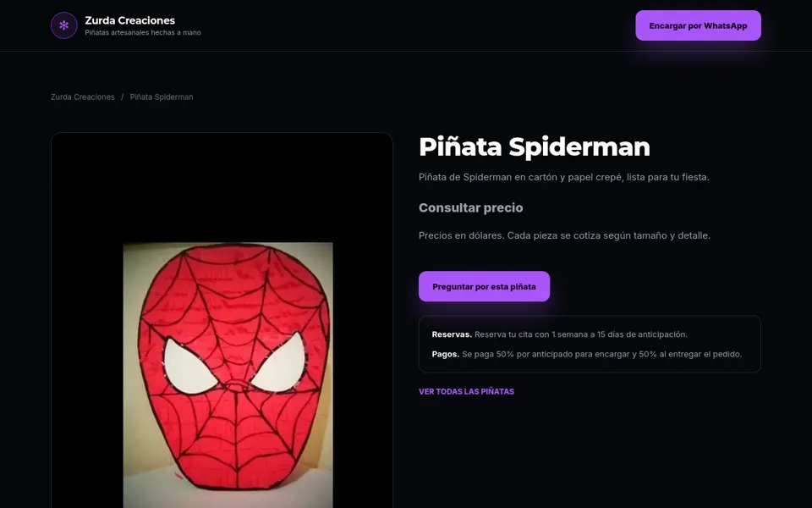Click the Pagos information line
The width and height of the screenshot is (812, 508).
click(587, 354)
